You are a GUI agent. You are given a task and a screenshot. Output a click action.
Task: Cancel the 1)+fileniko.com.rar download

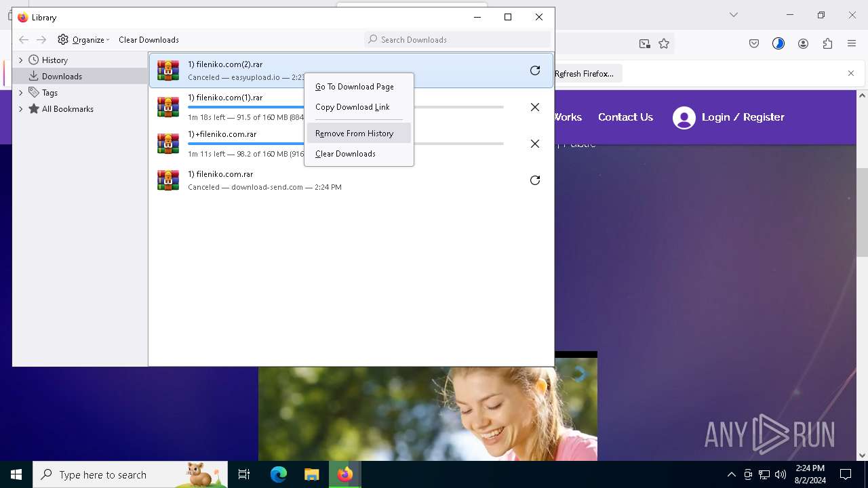(x=535, y=144)
